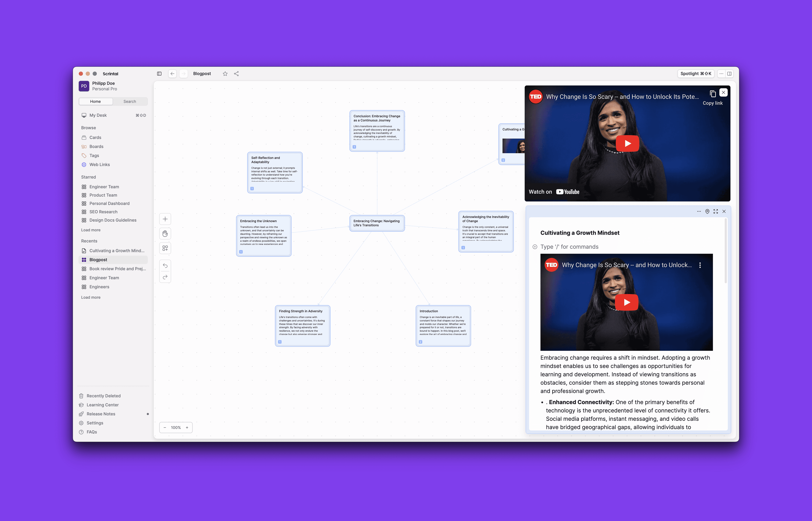Load more recent items
Image resolution: width=812 pixels, height=521 pixels.
91,297
